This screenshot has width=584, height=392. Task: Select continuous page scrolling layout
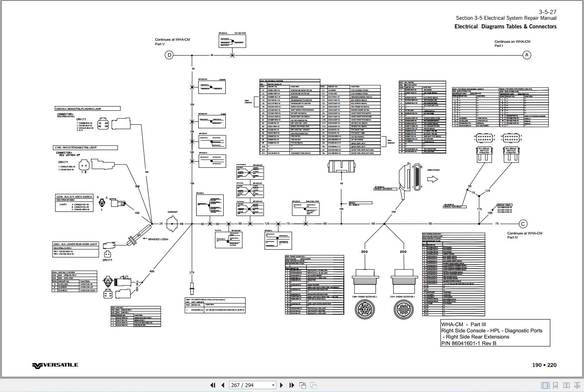point(555,385)
